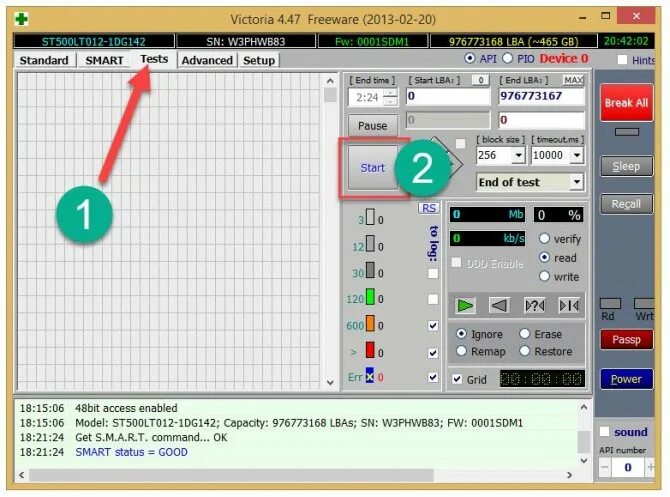Open the Advanced tab

pos(207,60)
